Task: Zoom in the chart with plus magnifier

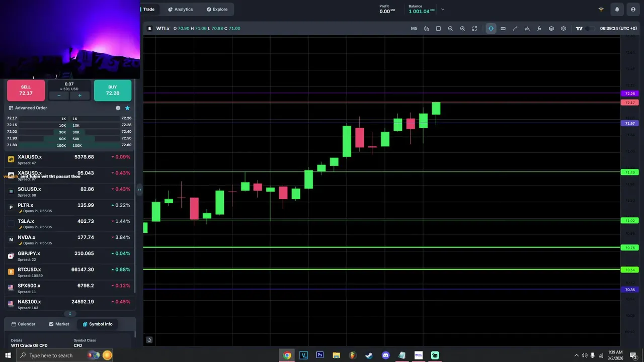Action: pos(462,29)
